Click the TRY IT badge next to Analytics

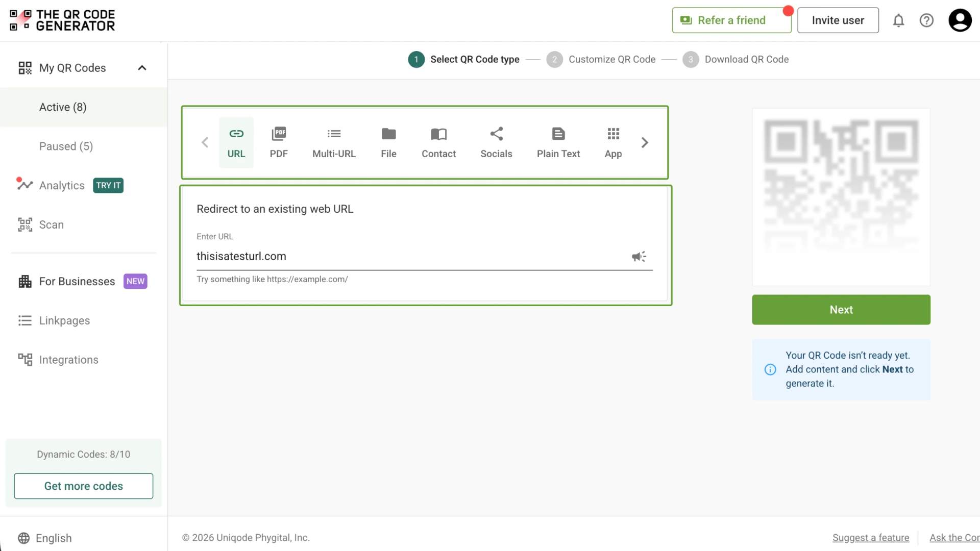coord(108,185)
